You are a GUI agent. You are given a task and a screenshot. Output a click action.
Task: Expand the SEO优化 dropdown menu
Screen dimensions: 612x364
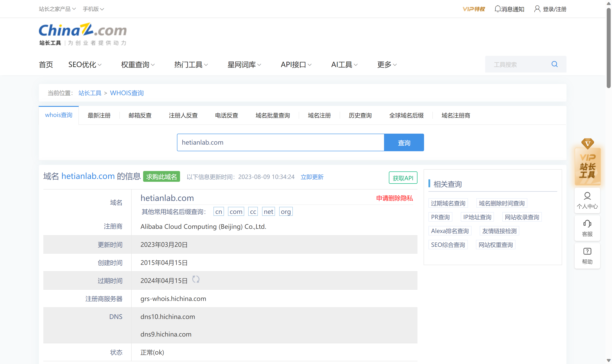click(x=85, y=65)
